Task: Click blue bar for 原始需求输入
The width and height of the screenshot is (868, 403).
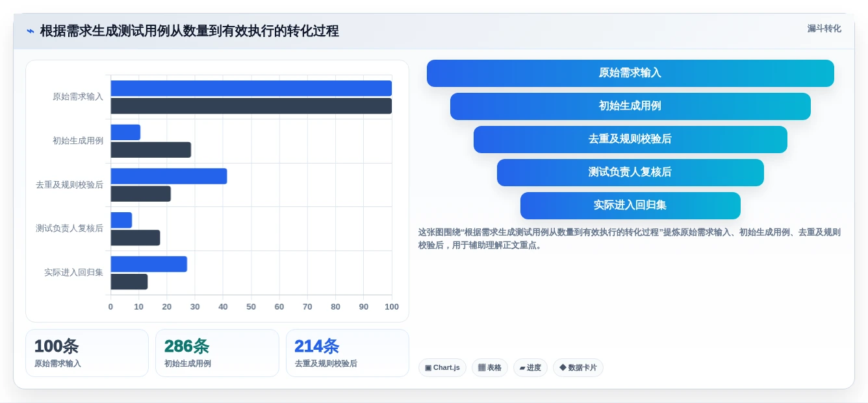Action: [x=251, y=88]
